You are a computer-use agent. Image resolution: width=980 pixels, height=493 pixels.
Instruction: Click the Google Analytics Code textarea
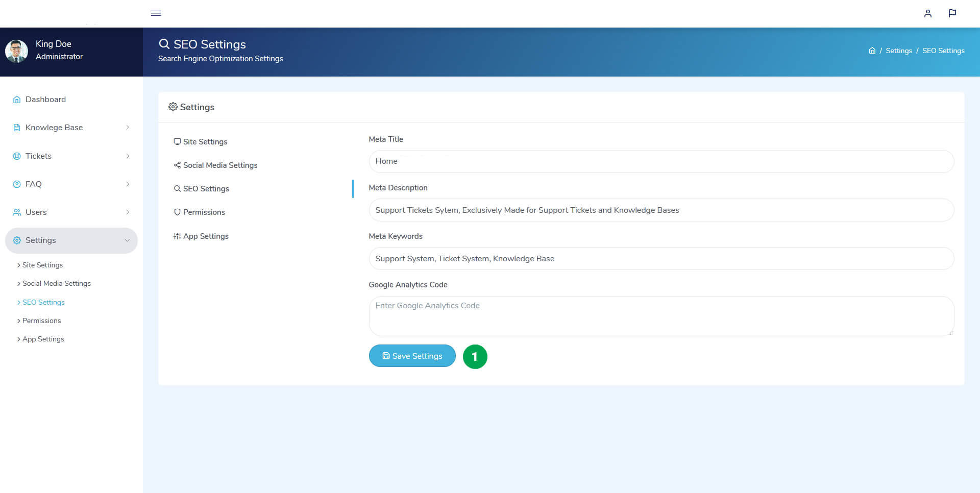pos(661,316)
